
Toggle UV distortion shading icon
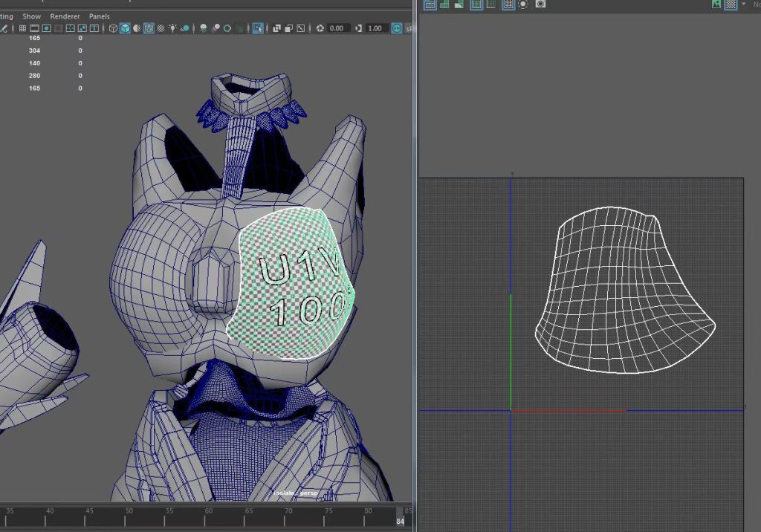pyautogui.click(x=459, y=4)
